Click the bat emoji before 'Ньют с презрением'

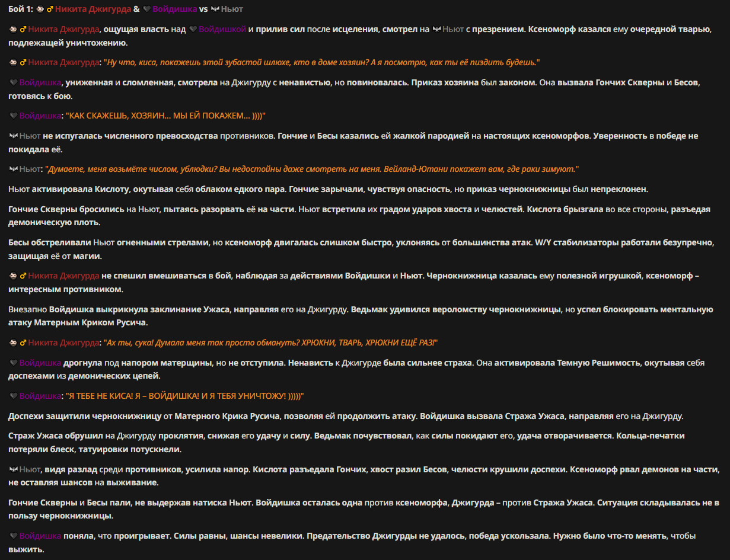click(x=436, y=29)
